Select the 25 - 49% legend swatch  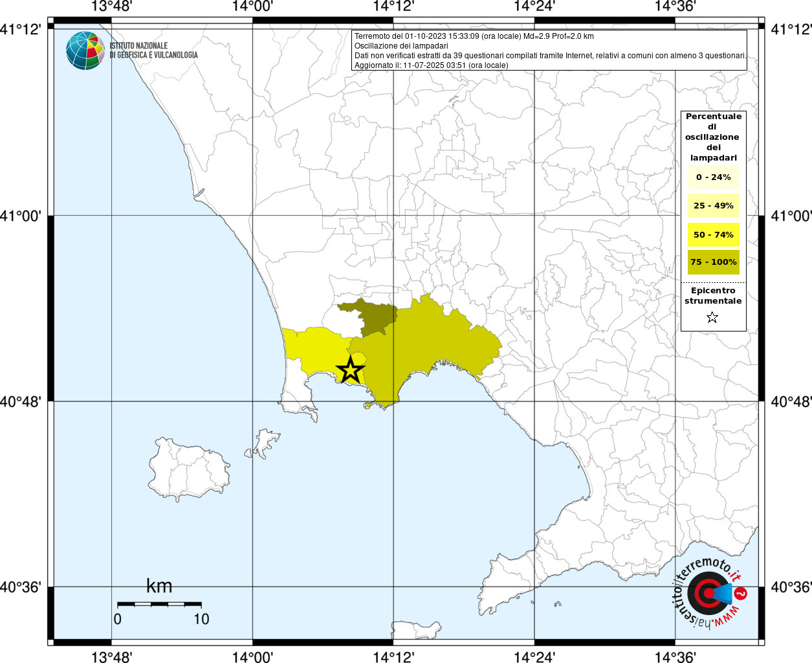[x=713, y=206]
